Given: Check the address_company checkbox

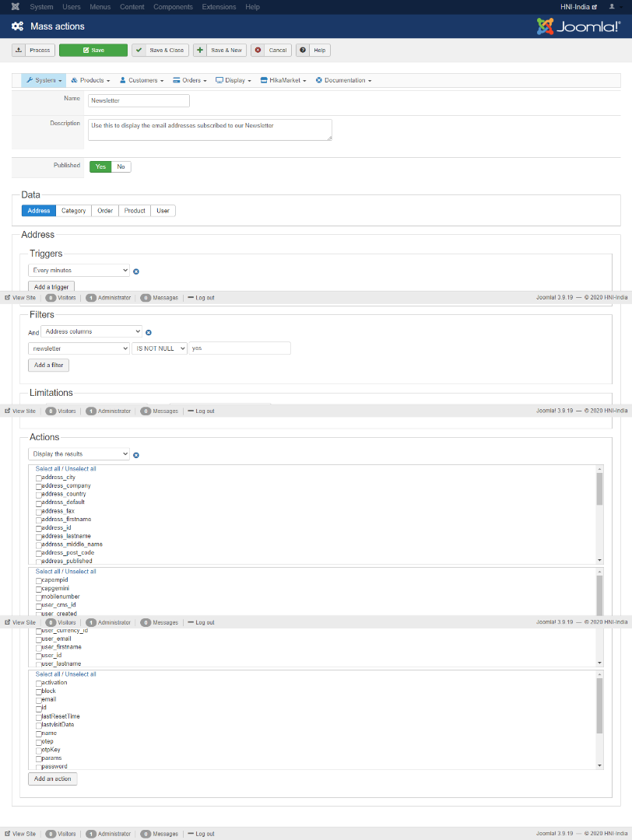Looking at the screenshot, I should coord(39,486).
